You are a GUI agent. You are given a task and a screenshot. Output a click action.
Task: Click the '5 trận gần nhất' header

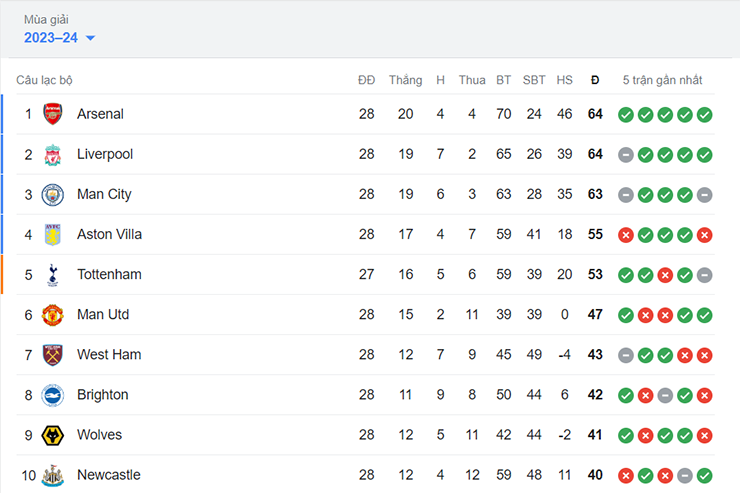(x=662, y=80)
